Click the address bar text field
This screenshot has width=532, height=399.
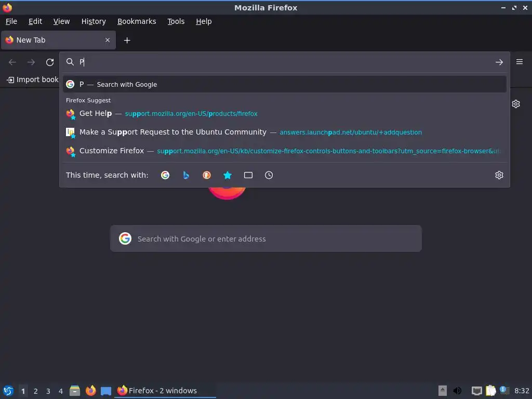(285, 62)
